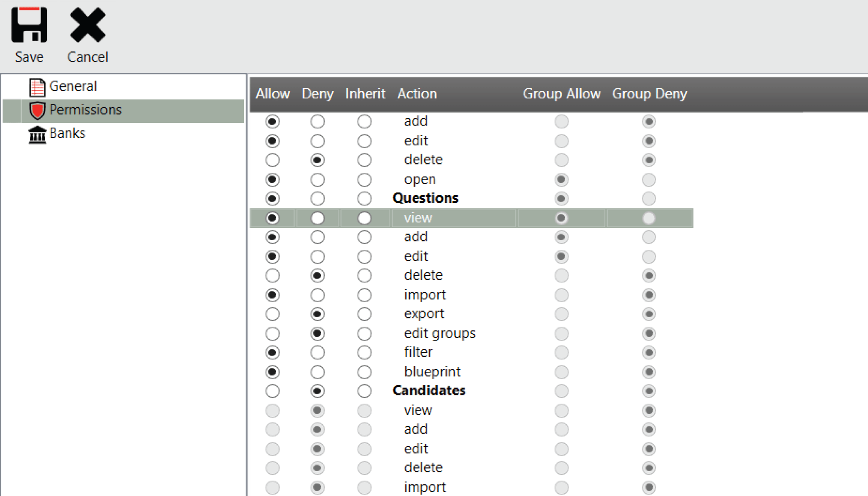868x496 pixels.
Task: Set Questions group row to Inherit
Action: pyautogui.click(x=364, y=199)
